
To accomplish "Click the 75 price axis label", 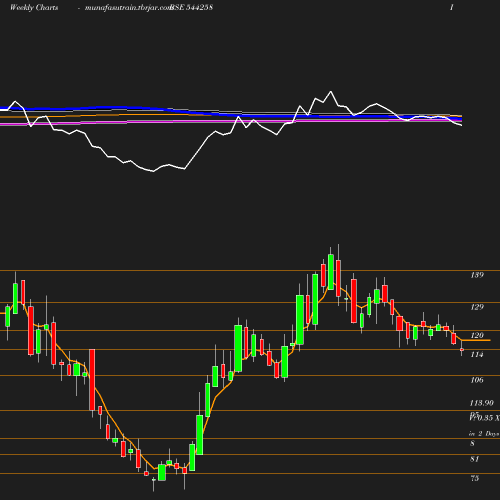I will 475,478.
